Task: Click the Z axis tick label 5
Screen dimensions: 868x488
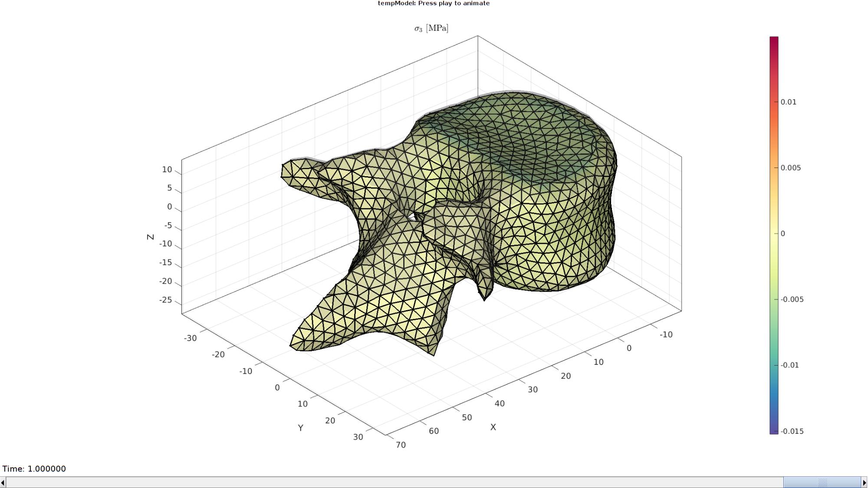Action: coord(170,188)
